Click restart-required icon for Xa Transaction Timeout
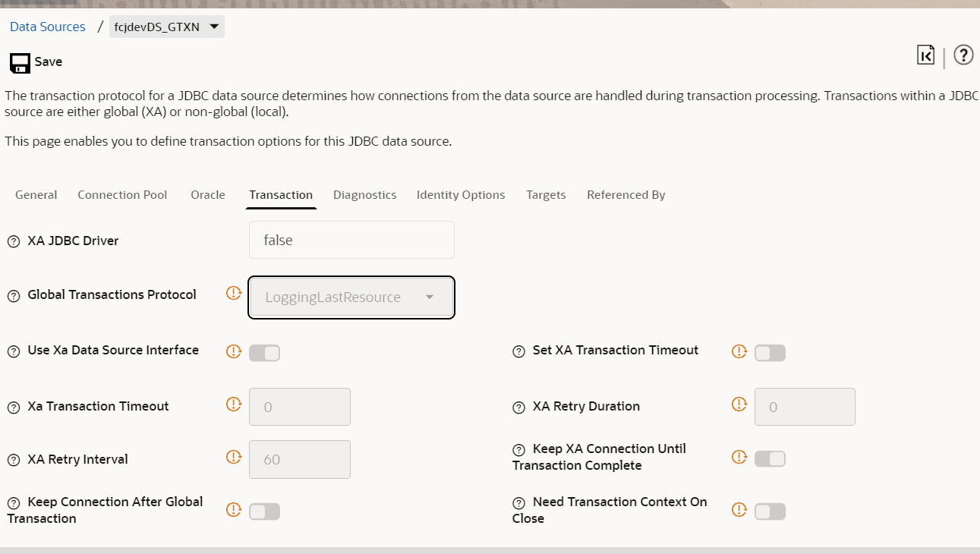Image resolution: width=980 pixels, height=554 pixels. click(x=234, y=404)
